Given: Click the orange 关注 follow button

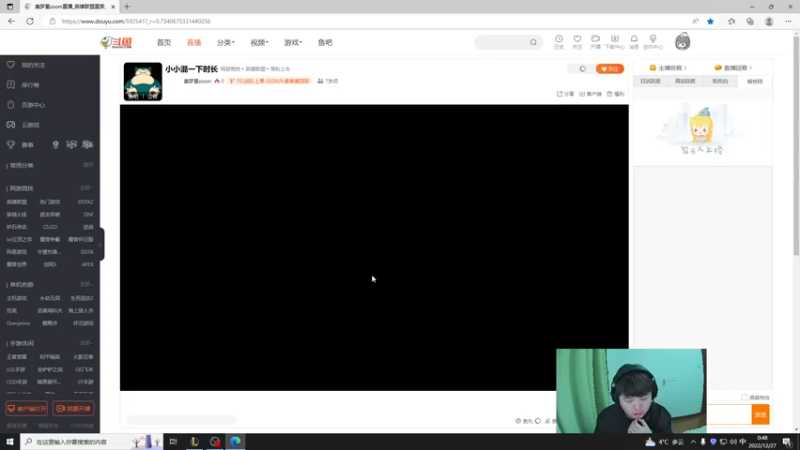Looking at the screenshot, I should pyautogui.click(x=610, y=69).
